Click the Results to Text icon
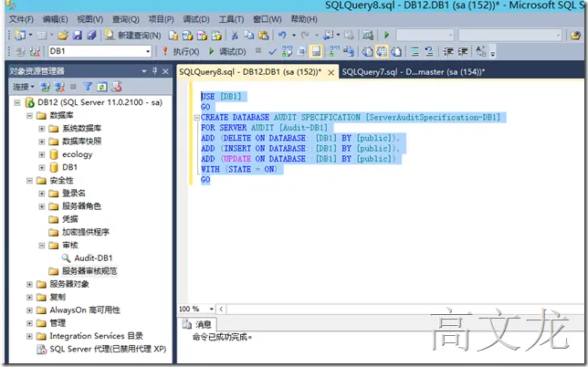Image resolution: width=588 pixels, height=367 pixels. coord(367,51)
